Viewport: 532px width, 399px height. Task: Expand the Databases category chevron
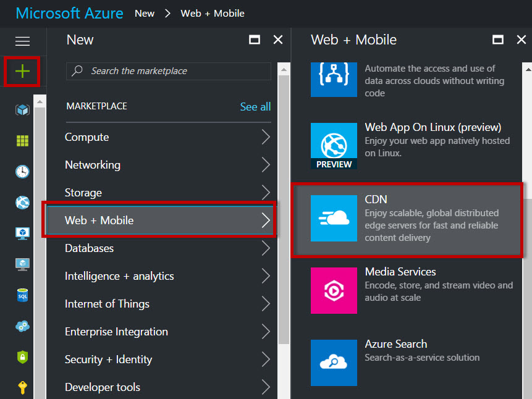click(266, 248)
